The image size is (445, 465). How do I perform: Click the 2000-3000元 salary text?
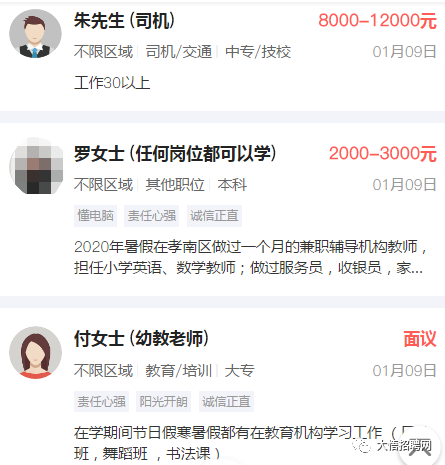point(383,154)
